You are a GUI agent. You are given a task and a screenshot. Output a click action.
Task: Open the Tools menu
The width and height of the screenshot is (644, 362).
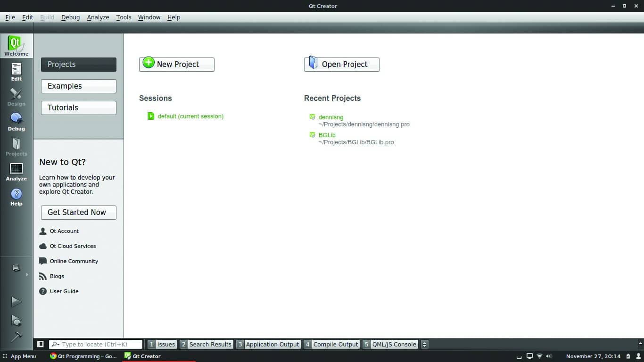(124, 17)
